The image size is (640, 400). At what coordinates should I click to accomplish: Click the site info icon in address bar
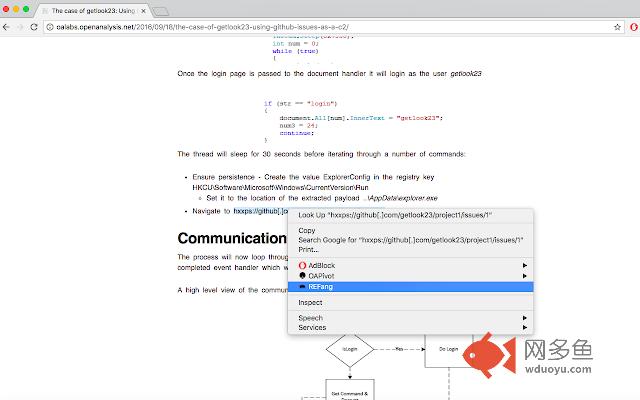(x=50, y=27)
